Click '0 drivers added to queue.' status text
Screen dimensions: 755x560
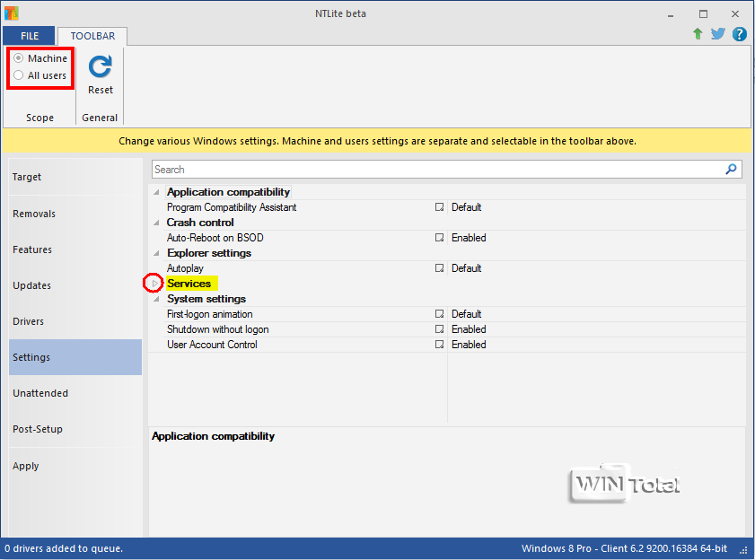tap(64, 548)
